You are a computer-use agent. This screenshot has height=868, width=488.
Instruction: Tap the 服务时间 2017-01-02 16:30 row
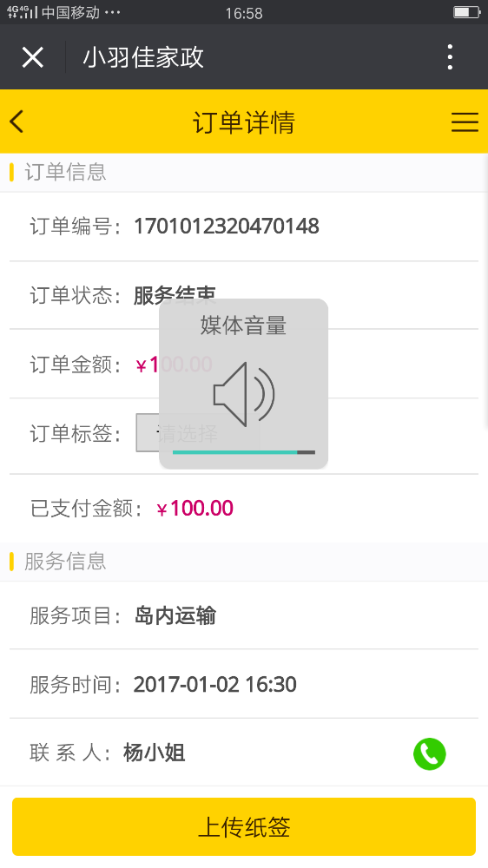(x=244, y=684)
